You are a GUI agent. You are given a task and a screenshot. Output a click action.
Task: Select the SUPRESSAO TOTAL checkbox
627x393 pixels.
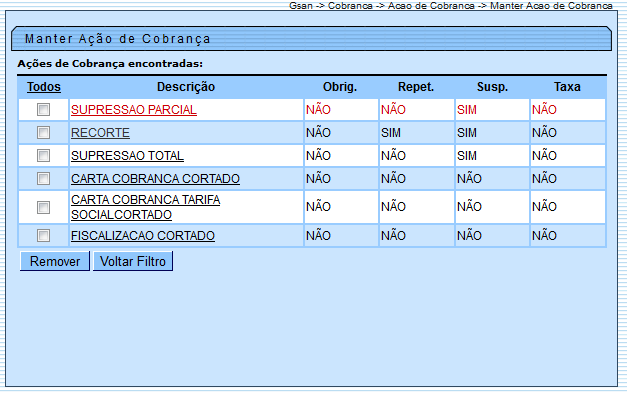coord(43,156)
